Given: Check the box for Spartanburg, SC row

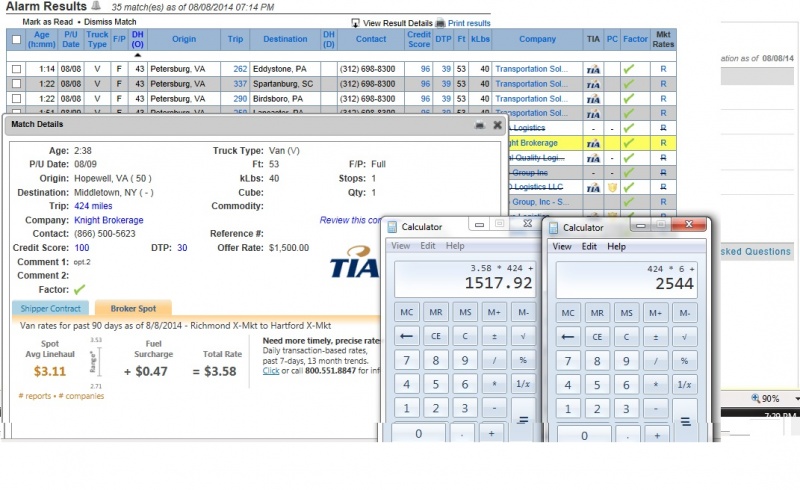Looking at the screenshot, I should 16,84.
